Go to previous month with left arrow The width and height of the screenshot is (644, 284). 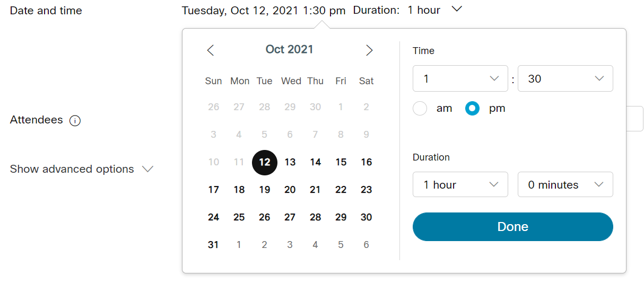(x=211, y=50)
